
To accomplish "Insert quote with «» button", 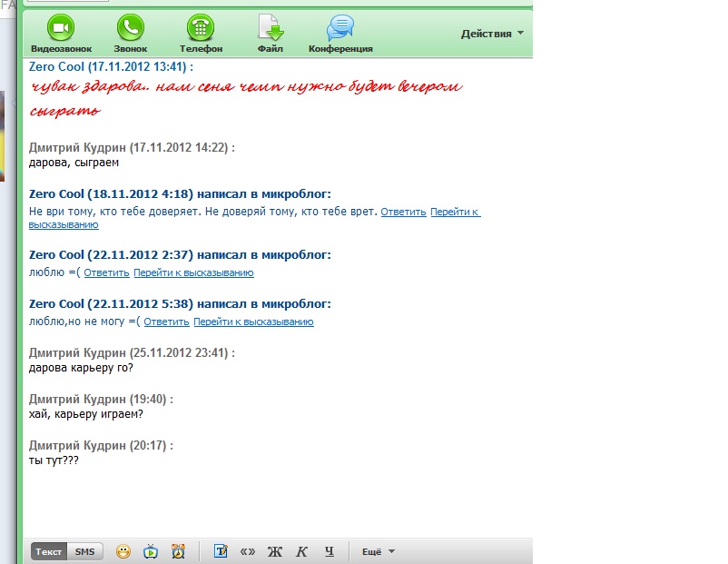I will pos(247,551).
